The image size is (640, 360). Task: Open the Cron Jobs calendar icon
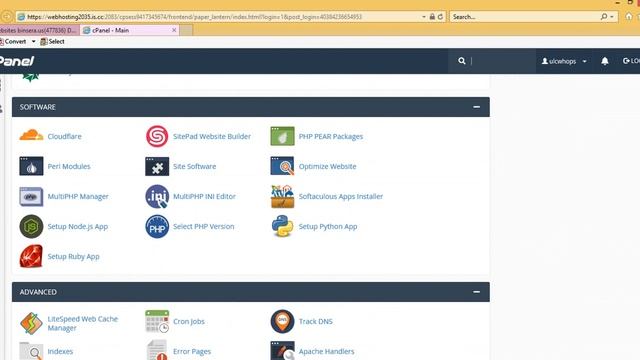(157, 321)
